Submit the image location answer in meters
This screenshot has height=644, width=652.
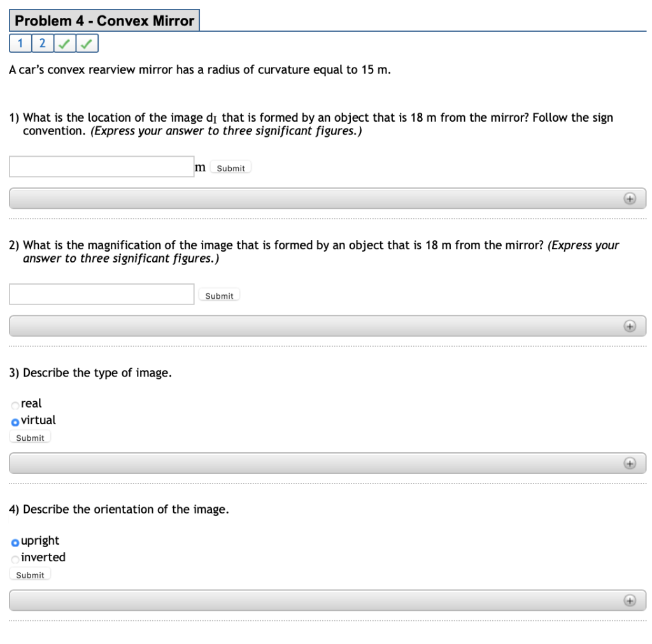(x=230, y=168)
